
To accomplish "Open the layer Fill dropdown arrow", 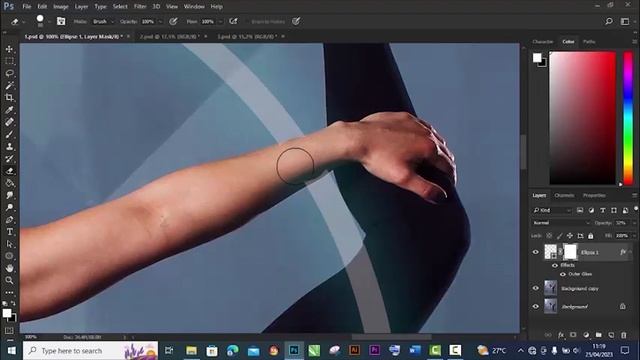I will coord(634,236).
